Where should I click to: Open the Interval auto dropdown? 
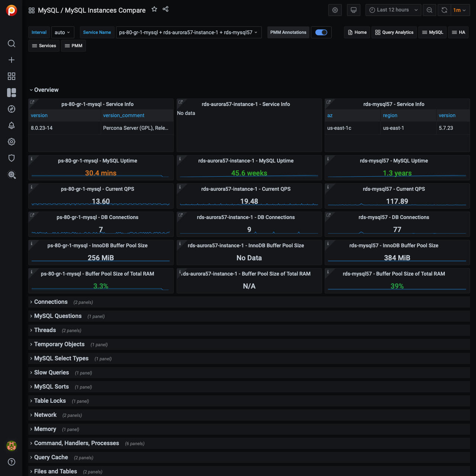click(62, 32)
